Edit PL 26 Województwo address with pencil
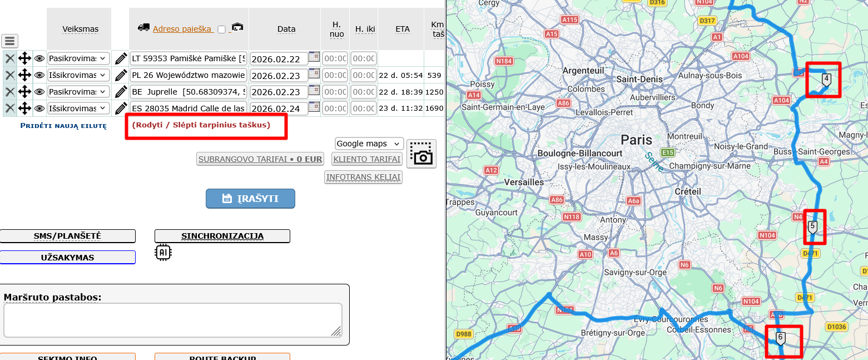This screenshot has width=868, height=360. [x=121, y=75]
